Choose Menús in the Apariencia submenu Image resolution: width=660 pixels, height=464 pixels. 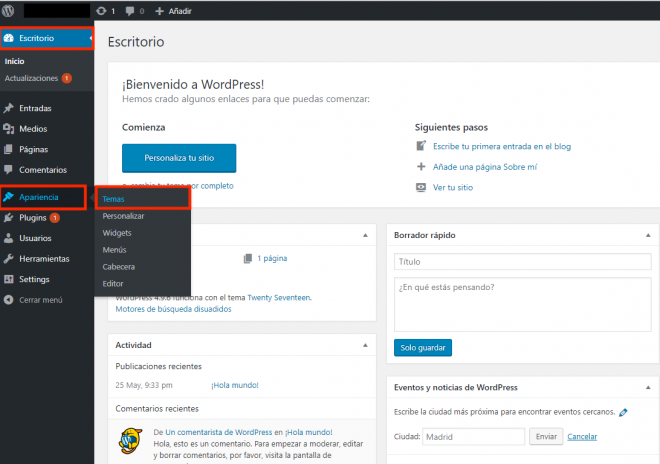pos(114,250)
